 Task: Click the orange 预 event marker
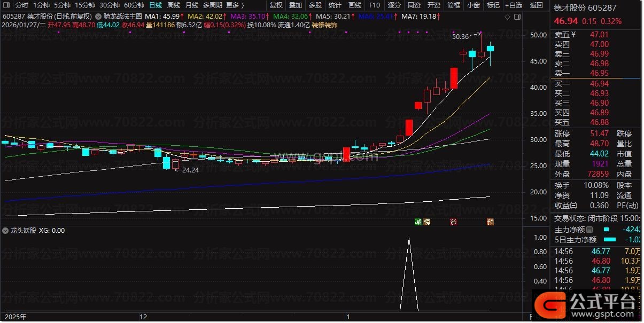(x=490, y=222)
